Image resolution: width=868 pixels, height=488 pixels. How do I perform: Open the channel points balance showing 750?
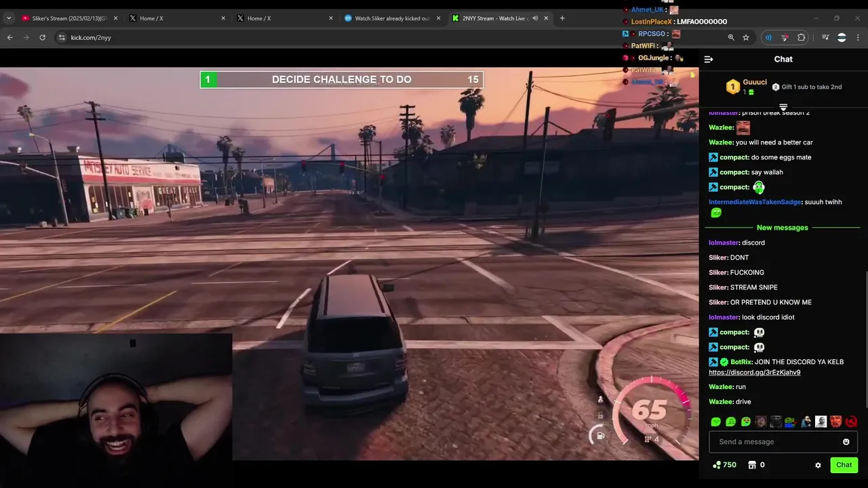724,465
